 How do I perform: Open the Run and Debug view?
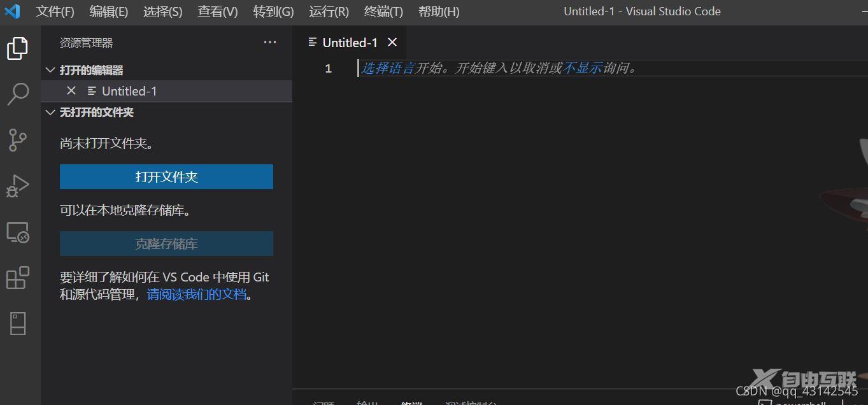[x=18, y=186]
